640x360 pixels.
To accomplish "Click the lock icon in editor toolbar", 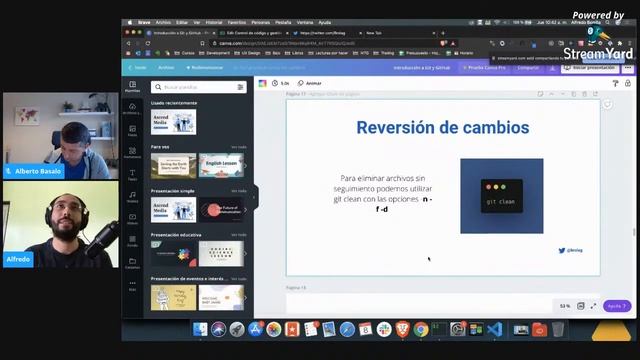I will tap(628, 83).
